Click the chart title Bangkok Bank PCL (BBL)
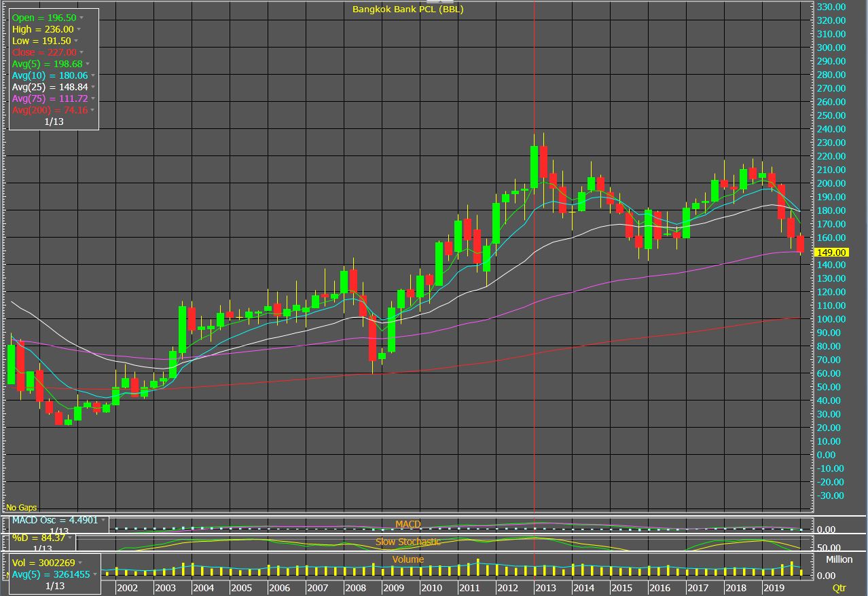This screenshot has width=868, height=596. [x=408, y=10]
